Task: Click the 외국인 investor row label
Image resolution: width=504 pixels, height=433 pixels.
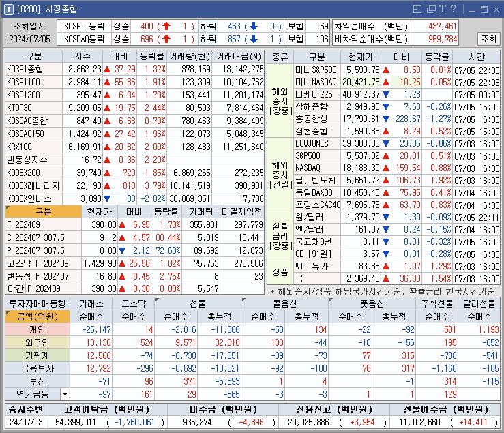Action: coord(38,342)
